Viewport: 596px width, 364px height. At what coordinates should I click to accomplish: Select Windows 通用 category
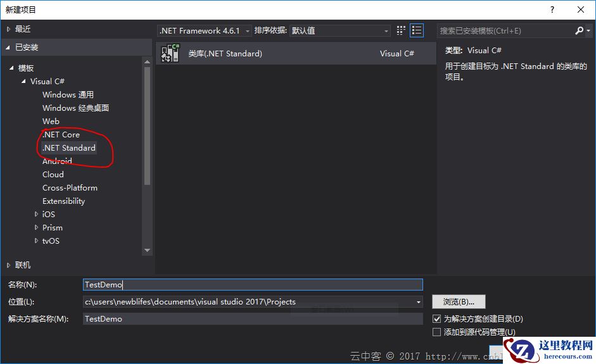pyautogui.click(x=68, y=94)
